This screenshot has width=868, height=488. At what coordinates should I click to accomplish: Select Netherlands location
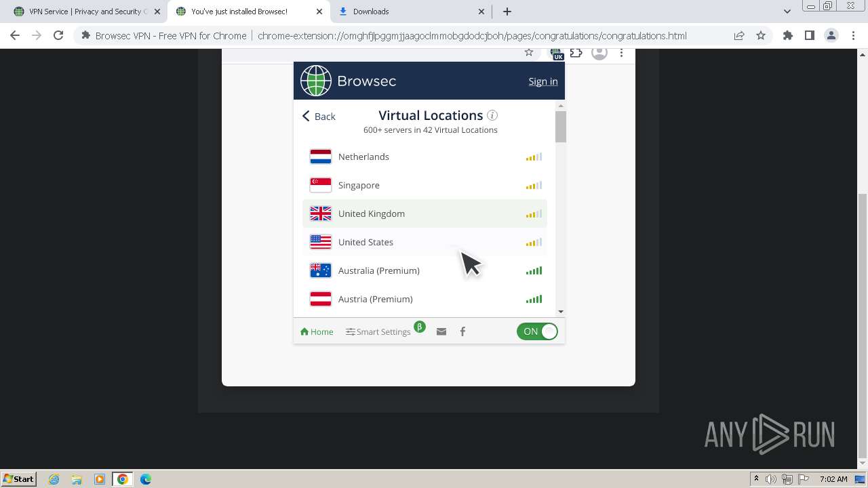(425, 157)
